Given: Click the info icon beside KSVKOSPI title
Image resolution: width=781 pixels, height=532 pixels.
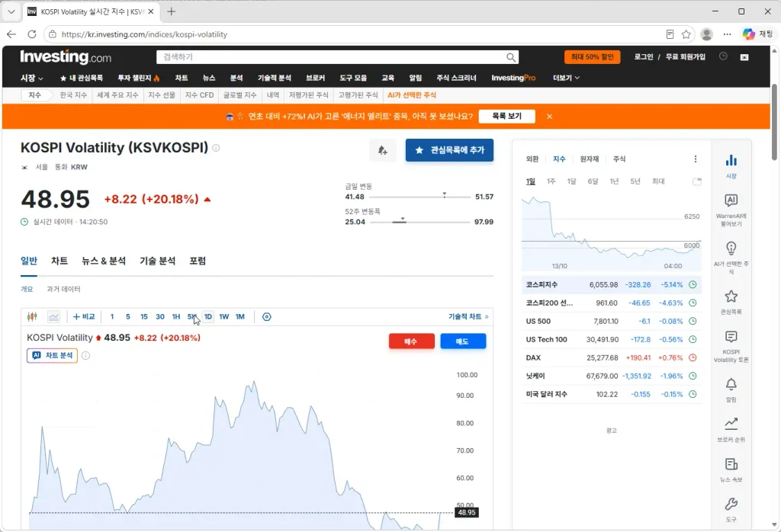Looking at the screenshot, I should tap(216, 148).
